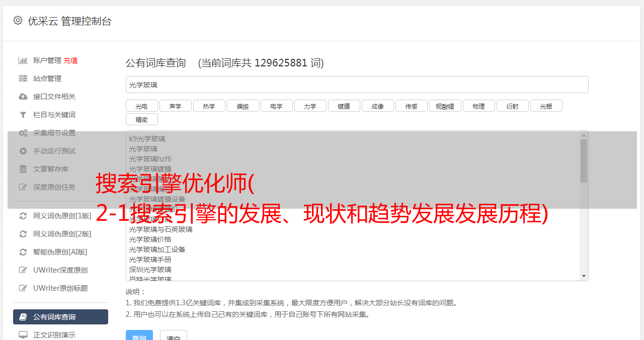
Task: Select the 镀膜 tag
Action: 344,106
